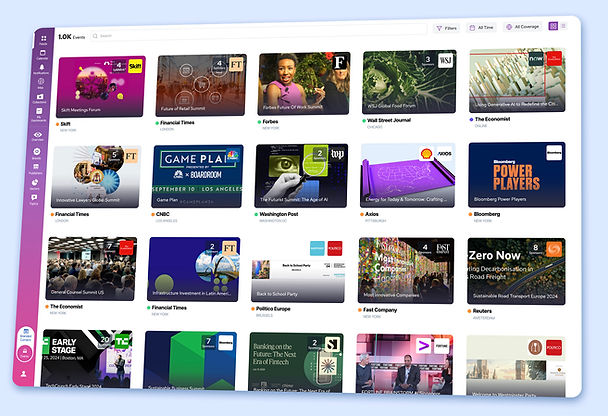Open the All Time date dropdown

point(481,28)
